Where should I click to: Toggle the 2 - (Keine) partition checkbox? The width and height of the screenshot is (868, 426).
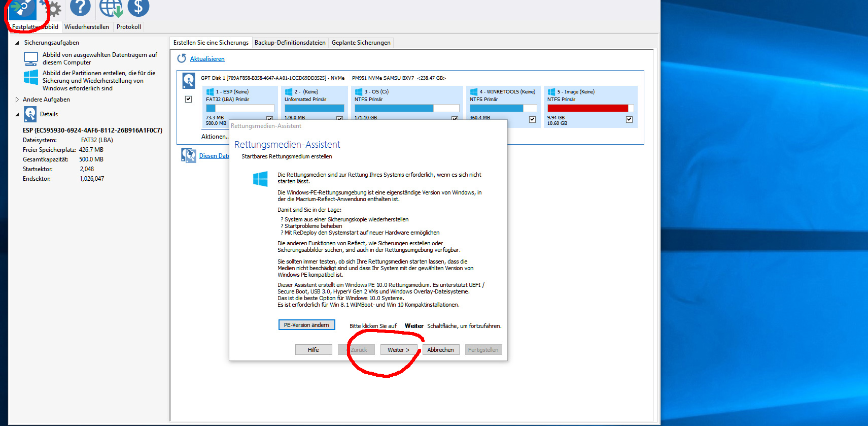click(x=339, y=119)
